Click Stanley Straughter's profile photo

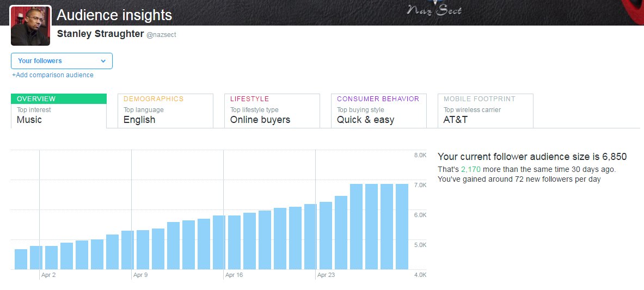(x=30, y=26)
